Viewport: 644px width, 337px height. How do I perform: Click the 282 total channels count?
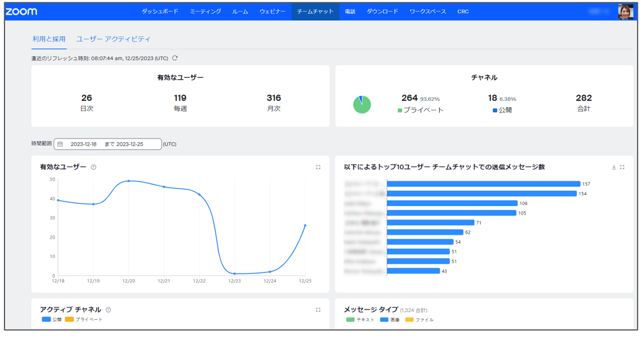coord(583,98)
